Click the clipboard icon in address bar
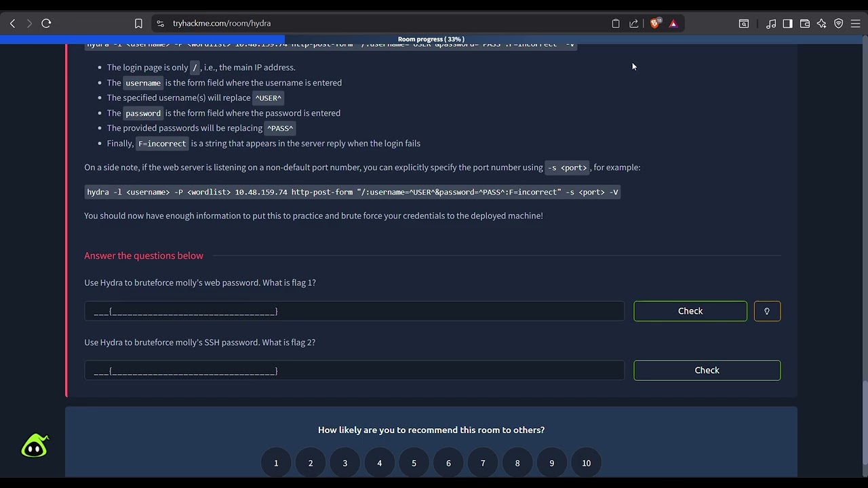This screenshot has width=868, height=488. pos(616,23)
